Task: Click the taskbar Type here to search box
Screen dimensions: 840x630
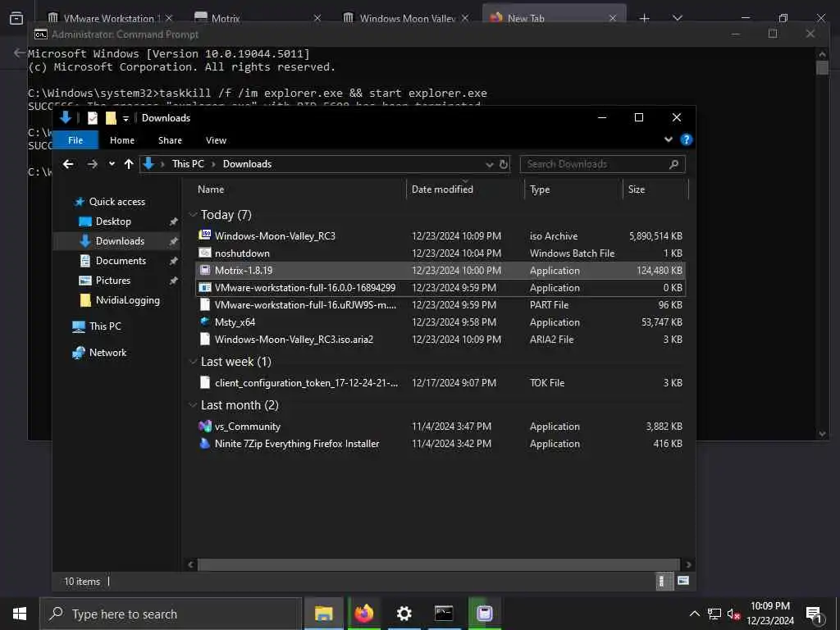Action: (171, 614)
